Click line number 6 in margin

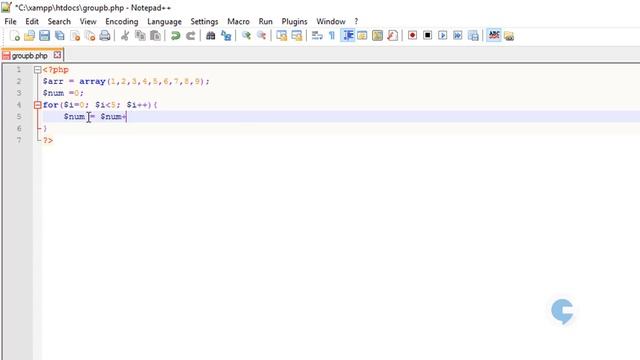tap(19, 128)
